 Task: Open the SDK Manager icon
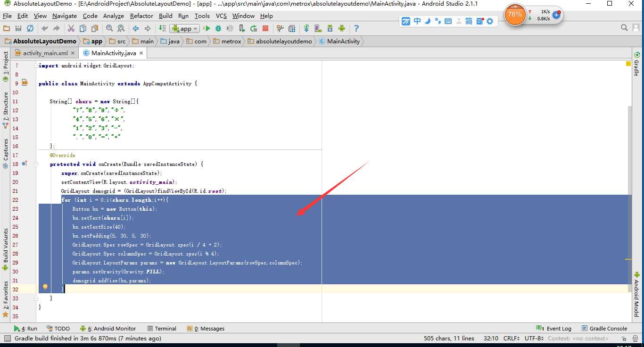tap(330, 28)
